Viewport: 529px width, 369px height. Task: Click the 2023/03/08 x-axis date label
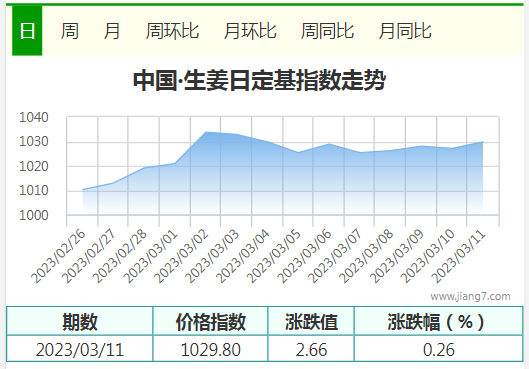tap(366, 256)
